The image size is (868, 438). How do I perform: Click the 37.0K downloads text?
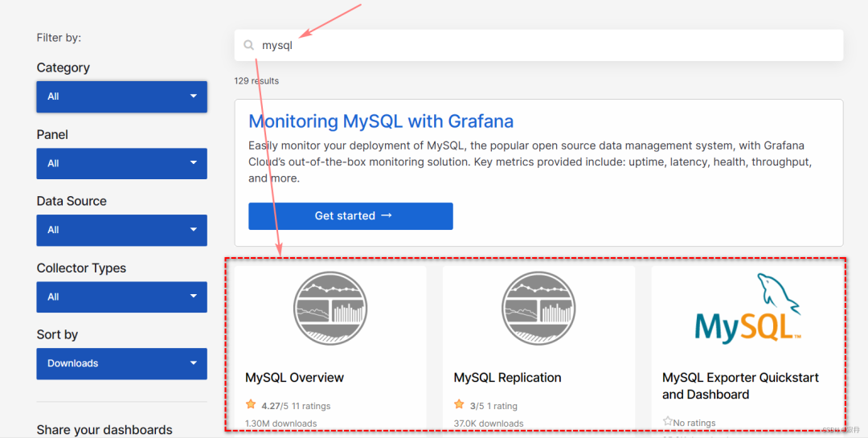[489, 424]
